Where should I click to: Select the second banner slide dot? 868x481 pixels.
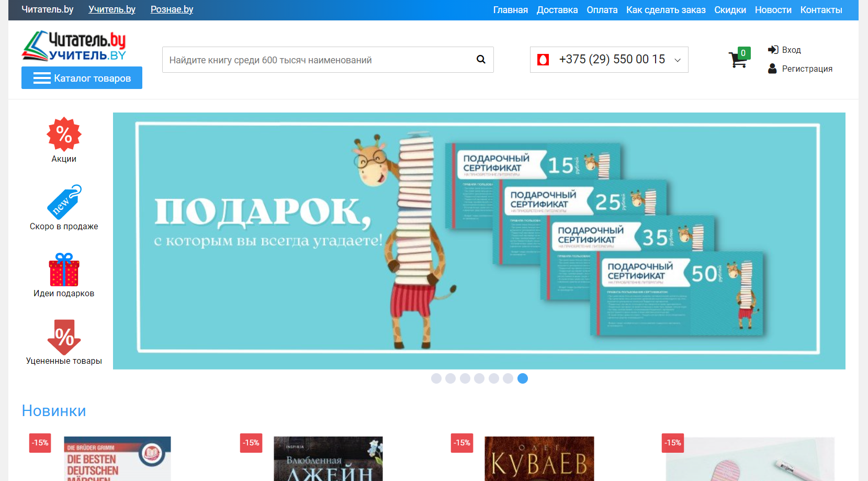click(x=450, y=378)
